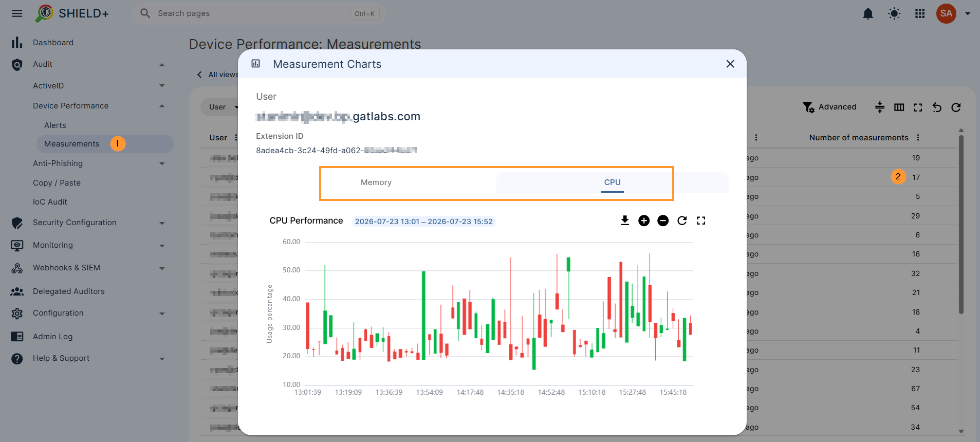980x442 pixels.
Task: Open IoC Audit page
Action: pyautogui.click(x=50, y=202)
